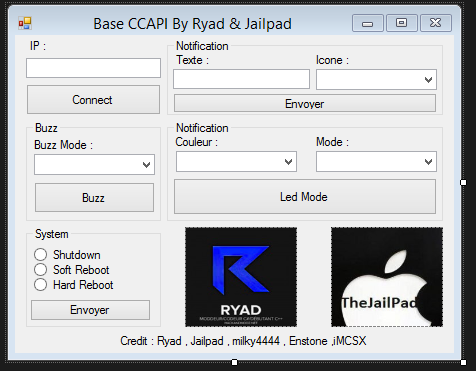Click the TheJailPad Apple logo picture
Image resolution: width=476 pixels, height=371 pixels.
click(387, 277)
